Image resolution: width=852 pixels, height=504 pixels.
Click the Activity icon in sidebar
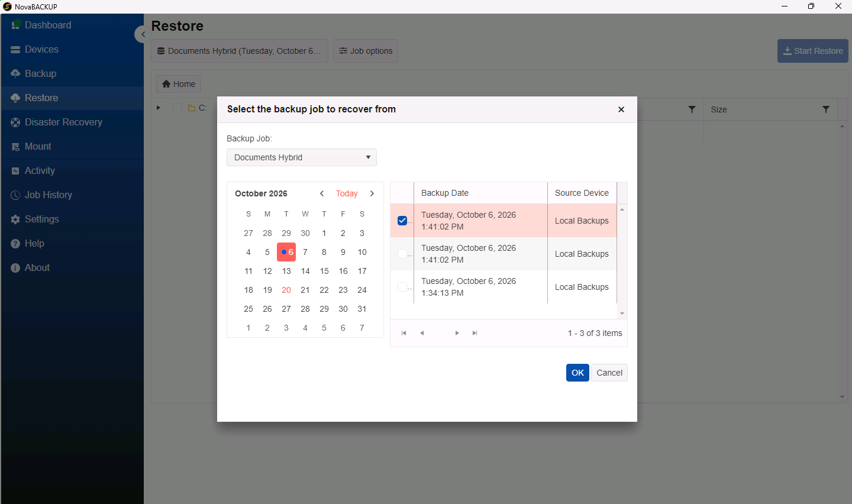(x=15, y=171)
